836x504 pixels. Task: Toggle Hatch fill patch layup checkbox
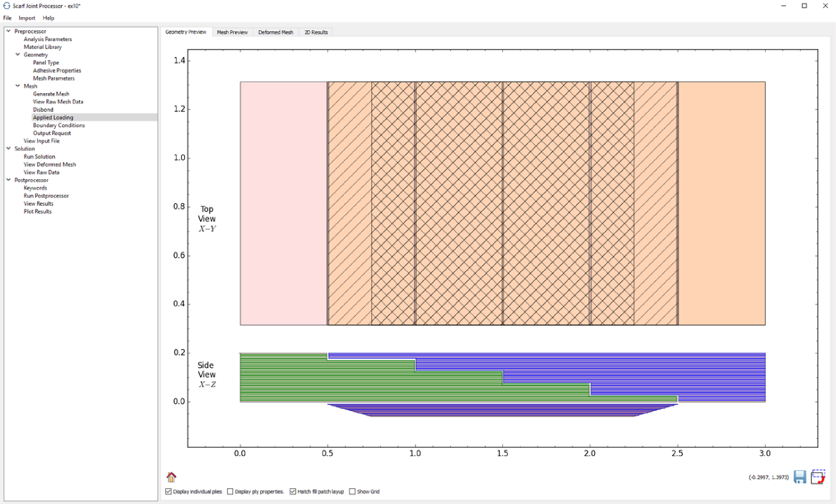(x=293, y=491)
